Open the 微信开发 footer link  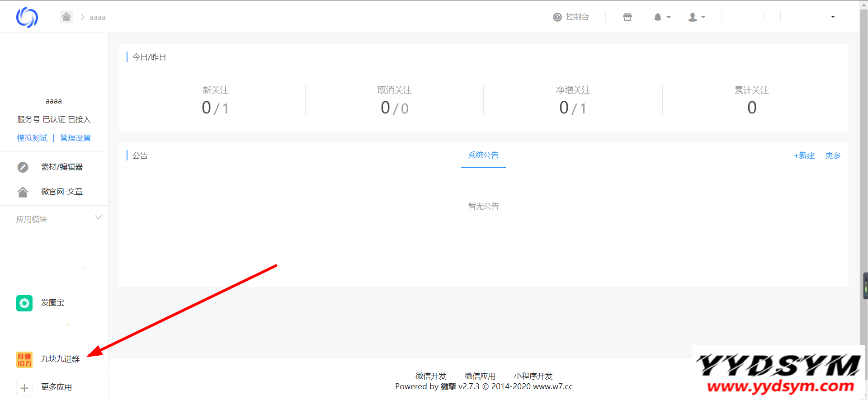[430, 376]
